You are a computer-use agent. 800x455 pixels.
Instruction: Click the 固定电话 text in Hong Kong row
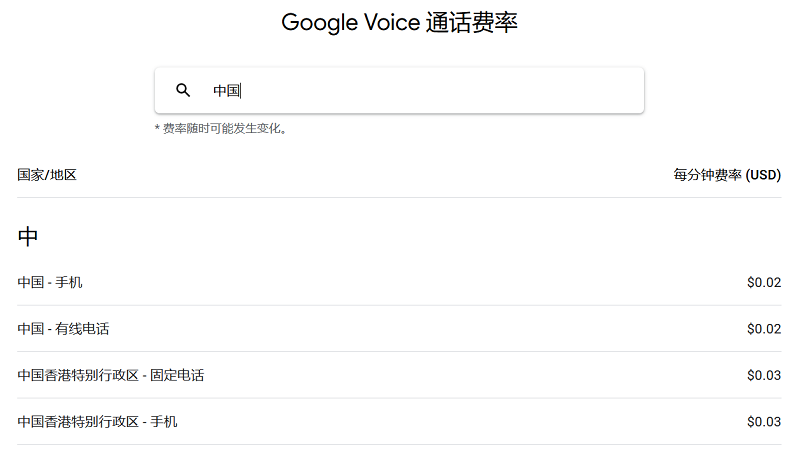tap(177, 375)
